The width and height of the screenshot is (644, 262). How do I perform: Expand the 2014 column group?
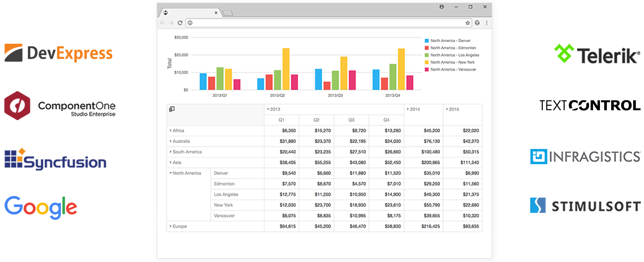tap(408, 109)
